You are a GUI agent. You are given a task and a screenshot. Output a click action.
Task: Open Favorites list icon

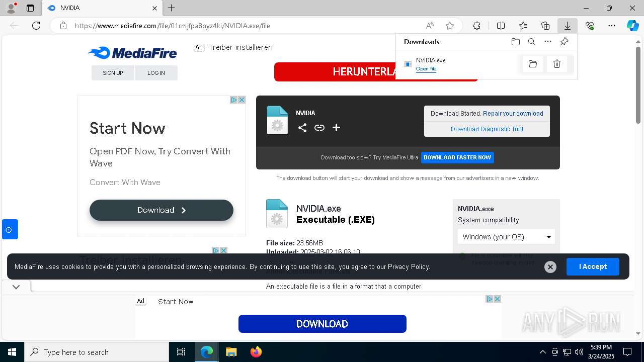[x=523, y=26]
